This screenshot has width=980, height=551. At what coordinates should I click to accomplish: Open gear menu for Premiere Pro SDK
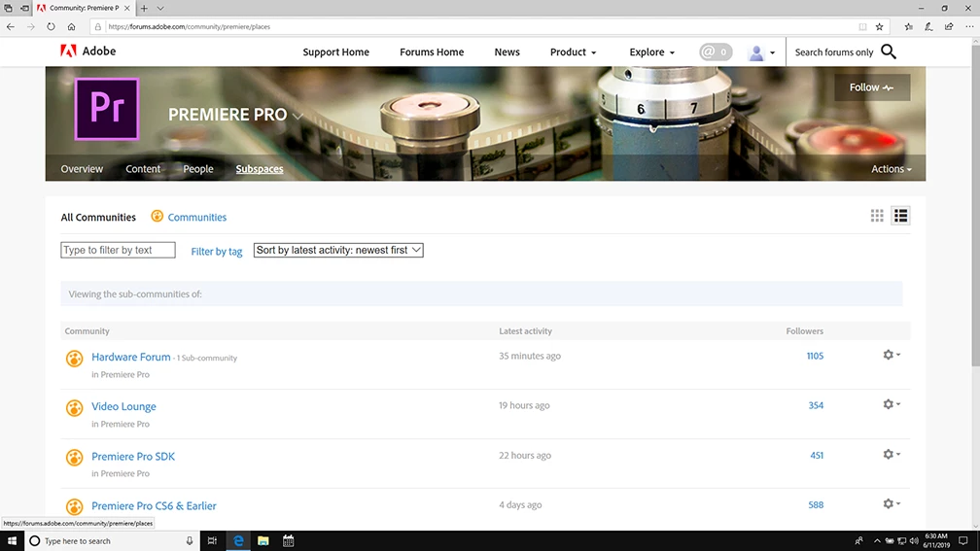pyautogui.click(x=892, y=454)
